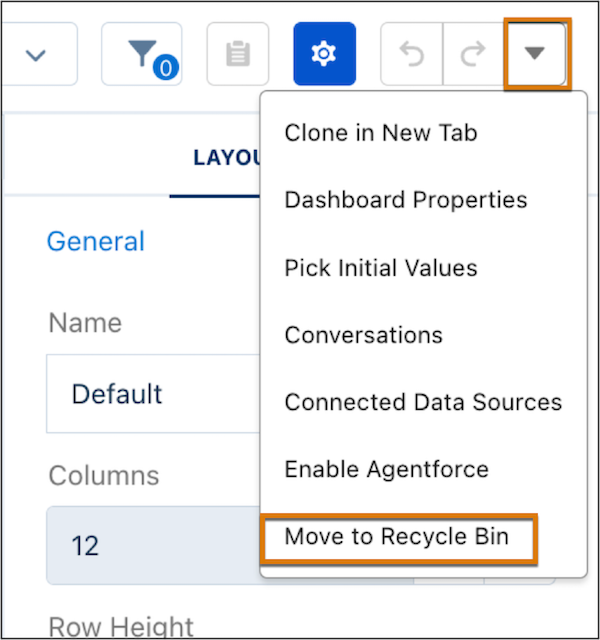The image size is (600, 640).
Task: Open the more-actions triangle dropdown
Action: click(x=535, y=54)
